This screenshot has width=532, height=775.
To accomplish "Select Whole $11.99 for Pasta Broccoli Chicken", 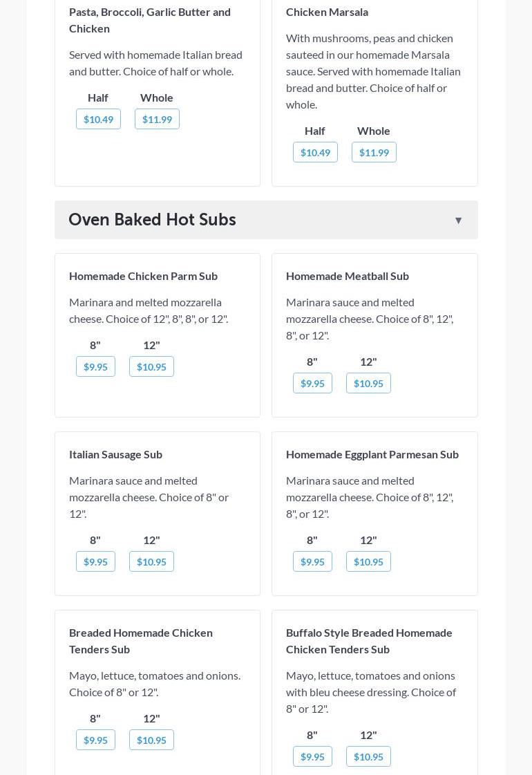I will (x=157, y=119).
